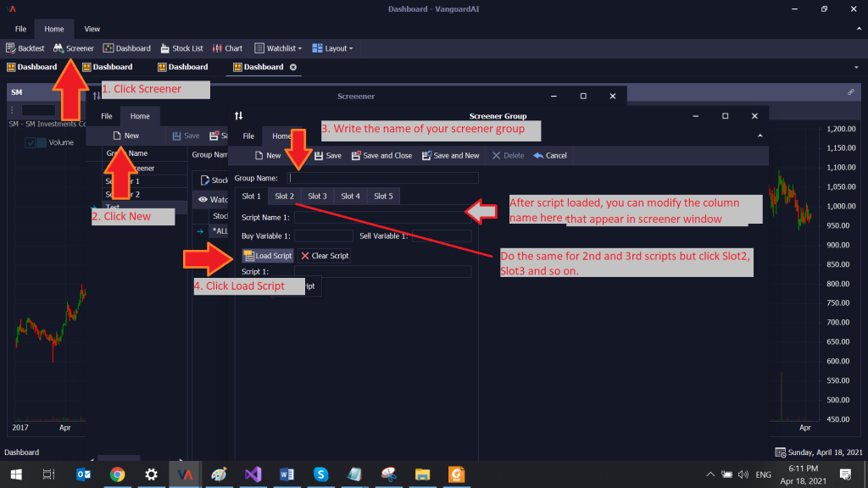Click Save and New in Screener Group
Viewport: 868px width, 488px height.
coord(450,156)
